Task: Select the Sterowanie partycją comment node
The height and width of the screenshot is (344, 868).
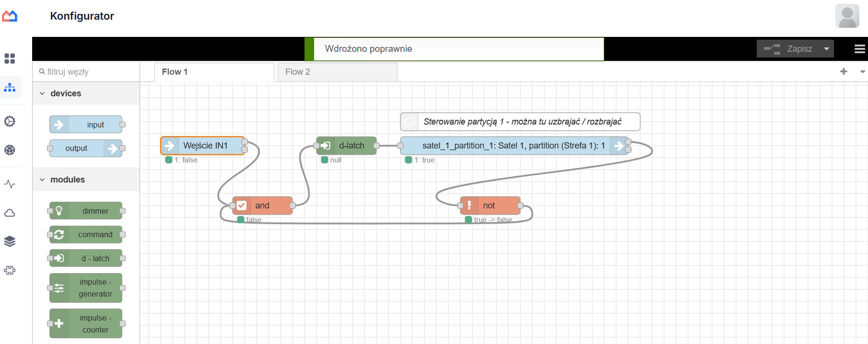Action: click(x=520, y=122)
